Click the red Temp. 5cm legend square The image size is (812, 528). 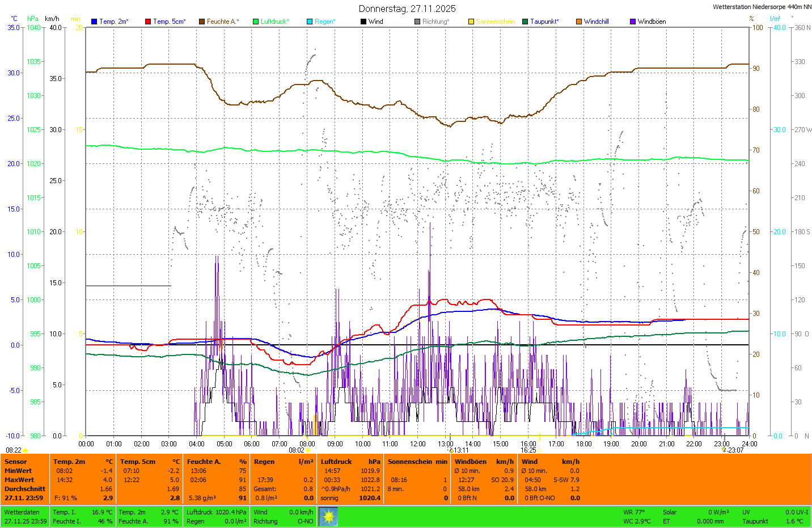pyautogui.click(x=148, y=22)
